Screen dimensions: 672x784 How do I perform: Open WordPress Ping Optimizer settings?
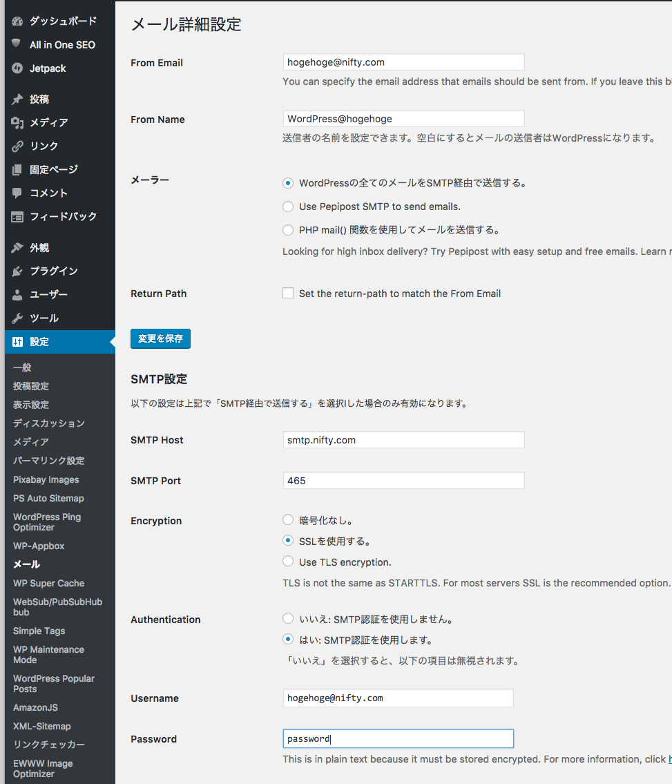47,522
